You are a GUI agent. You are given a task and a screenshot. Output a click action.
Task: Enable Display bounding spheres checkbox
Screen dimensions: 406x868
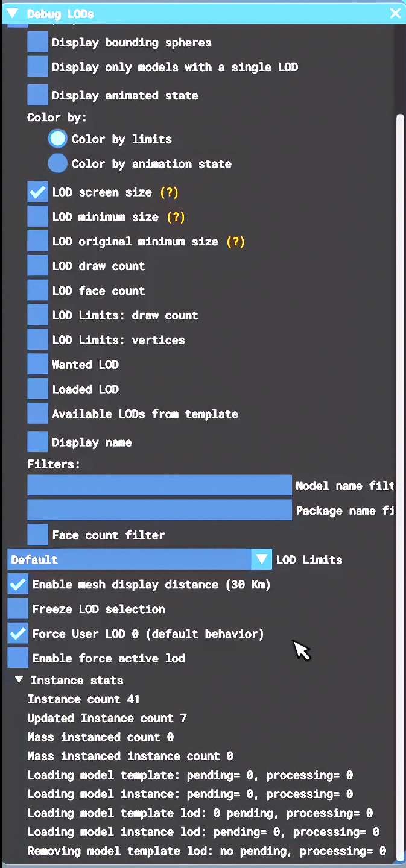[37, 43]
